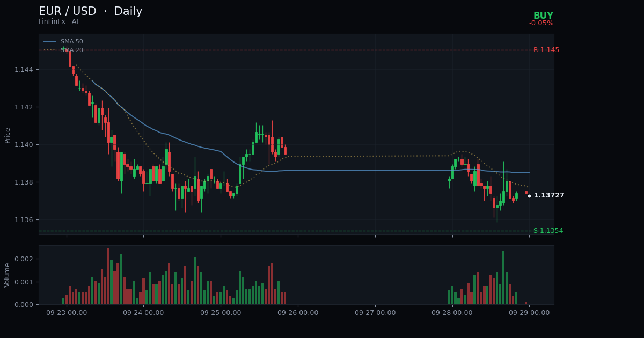This screenshot has width=644, height=338.
Task: Click the 0.001 volume axis tick
Action: [x=24, y=282]
